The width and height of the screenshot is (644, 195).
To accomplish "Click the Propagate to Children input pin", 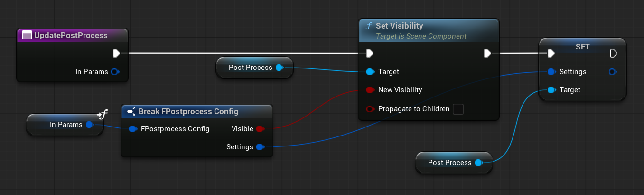I will coord(370,109).
